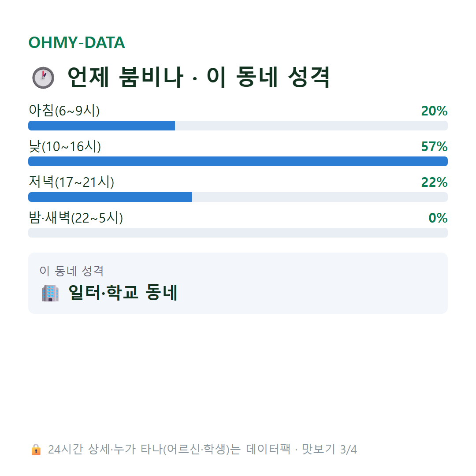The width and height of the screenshot is (476, 476).
Task: Select the 밤·새벽(22~5시) label
Action: point(76,218)
